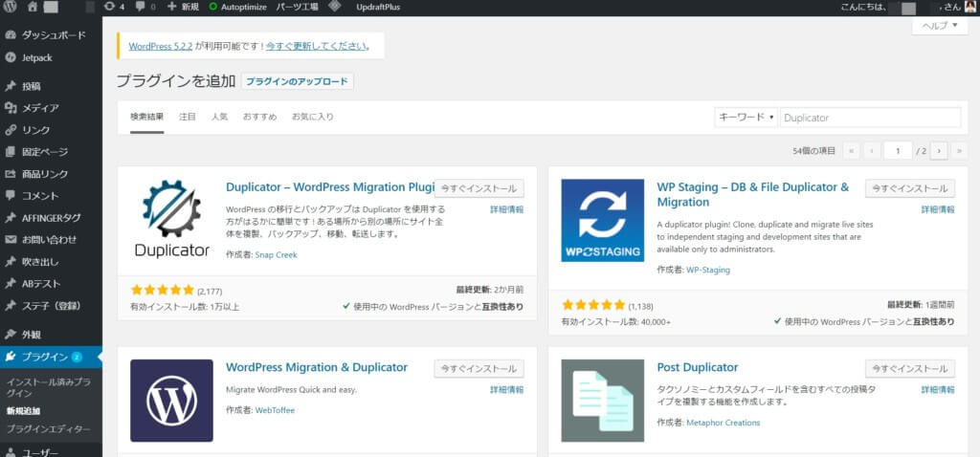Open the comments bubble in admin bar
Screen dimensions: 980x457
[x=145, y=7]
